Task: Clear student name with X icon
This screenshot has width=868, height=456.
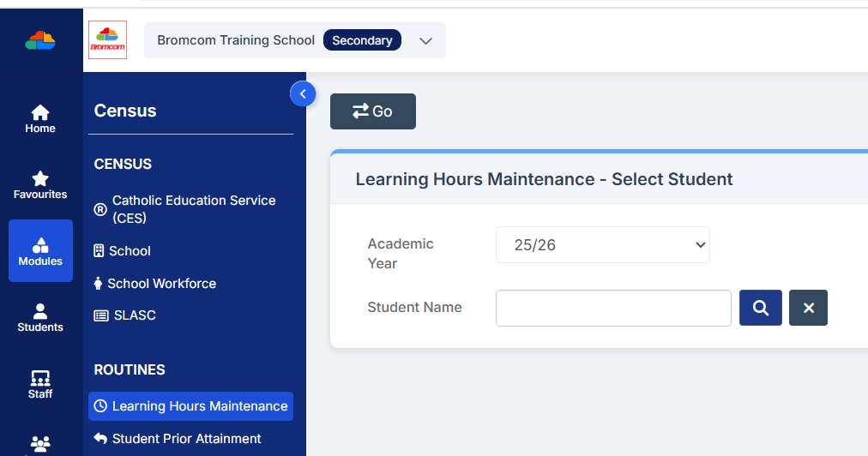Action: click(808, 308)
